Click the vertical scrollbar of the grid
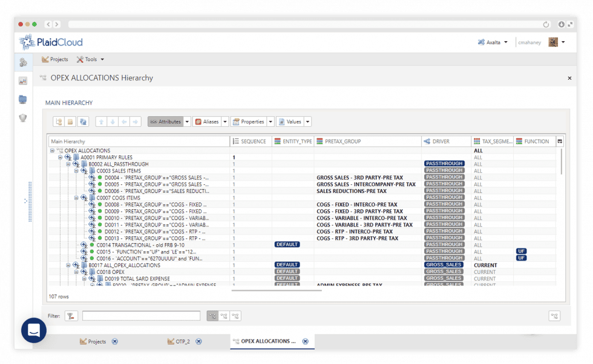 (x=562, y=161)
